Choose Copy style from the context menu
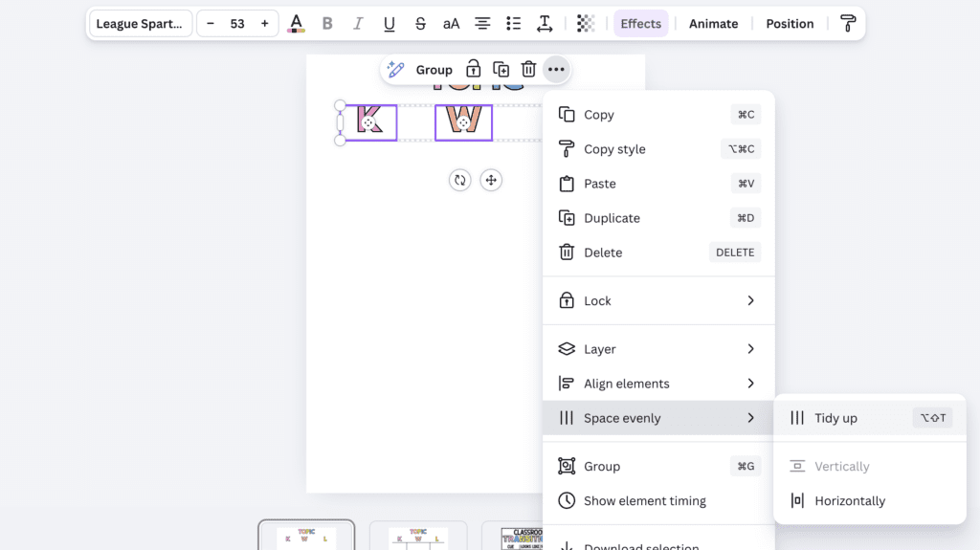 pos(658,149)
